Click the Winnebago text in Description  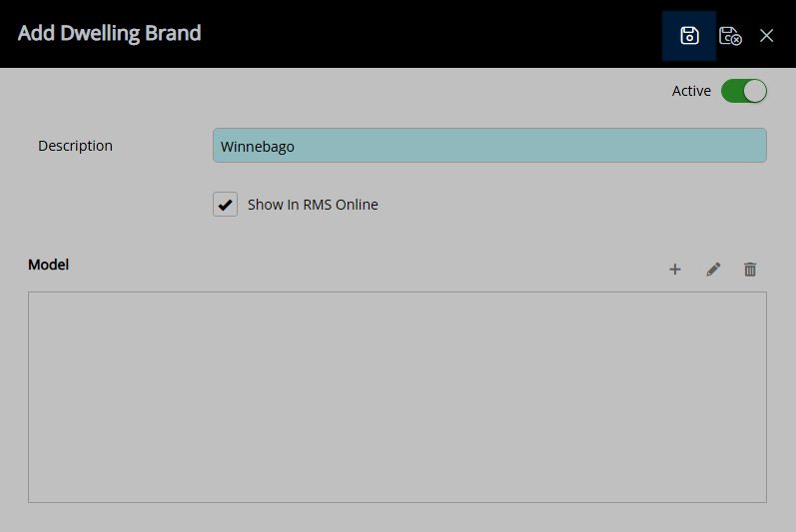tap(258, 147)
